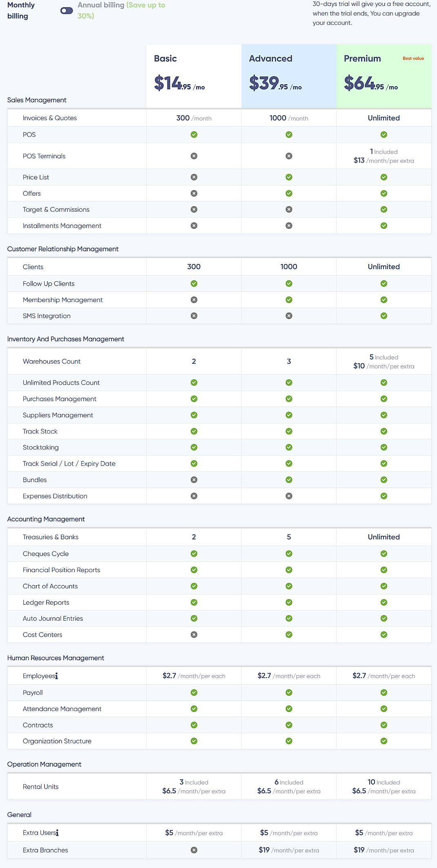
Task: Click the Annual billing Save up to 30% label
Action: tap(121, 11)
